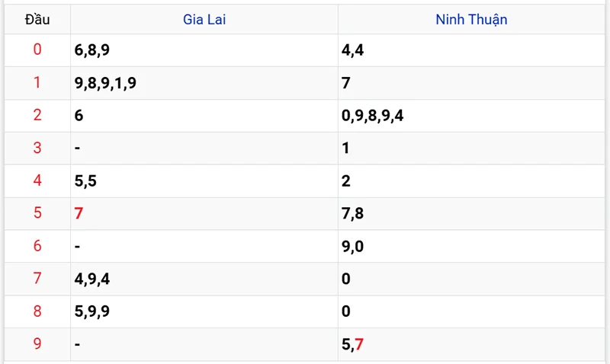610x364 pixels.
Task: Click the Ninh Thuận cell in row 4
Action: coord(346,181)
